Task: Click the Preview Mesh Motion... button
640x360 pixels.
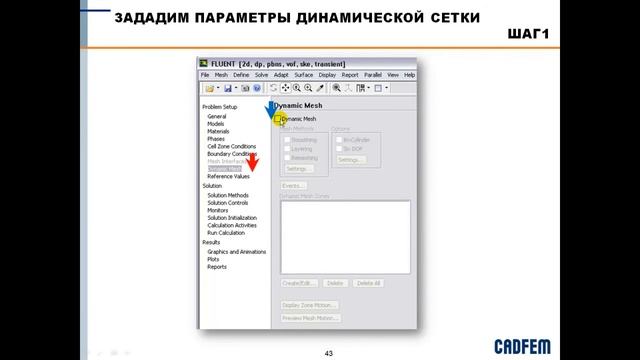Action: point(311,318)
